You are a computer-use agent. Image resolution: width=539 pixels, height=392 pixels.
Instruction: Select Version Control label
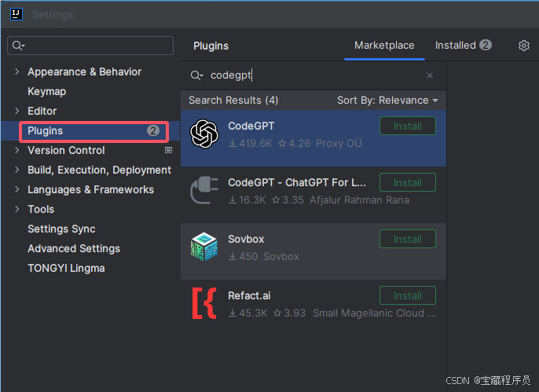66,150
